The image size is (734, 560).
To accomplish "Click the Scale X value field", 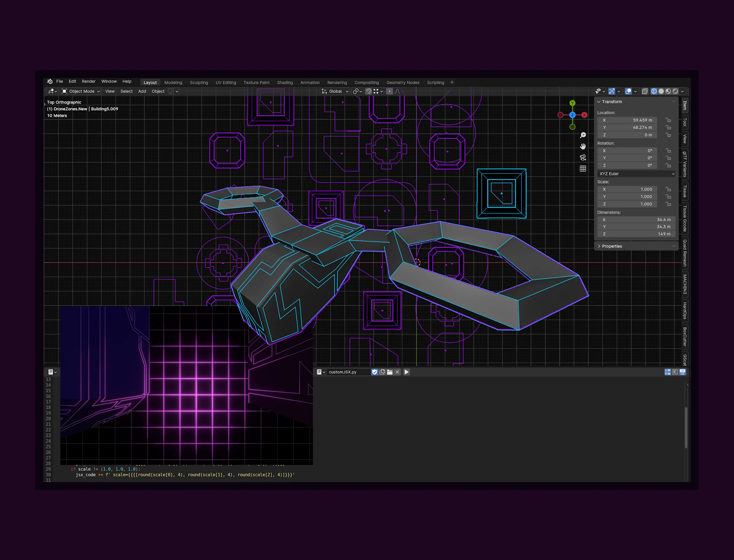I will tap(628, 189).
